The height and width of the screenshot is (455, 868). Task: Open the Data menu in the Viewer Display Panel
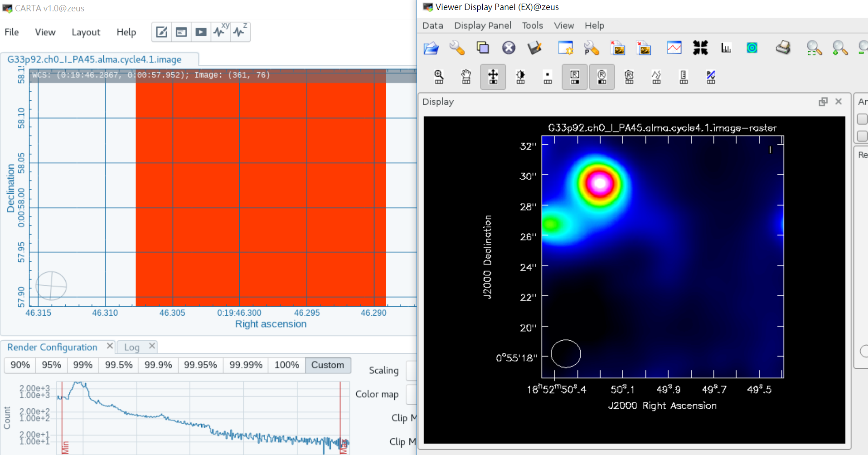(432, 25)
